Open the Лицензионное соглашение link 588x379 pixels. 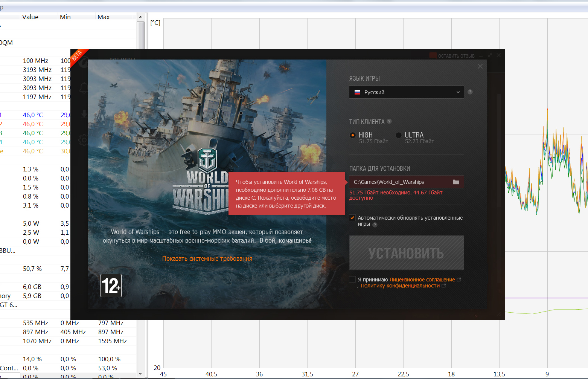(x=422, y=280)
